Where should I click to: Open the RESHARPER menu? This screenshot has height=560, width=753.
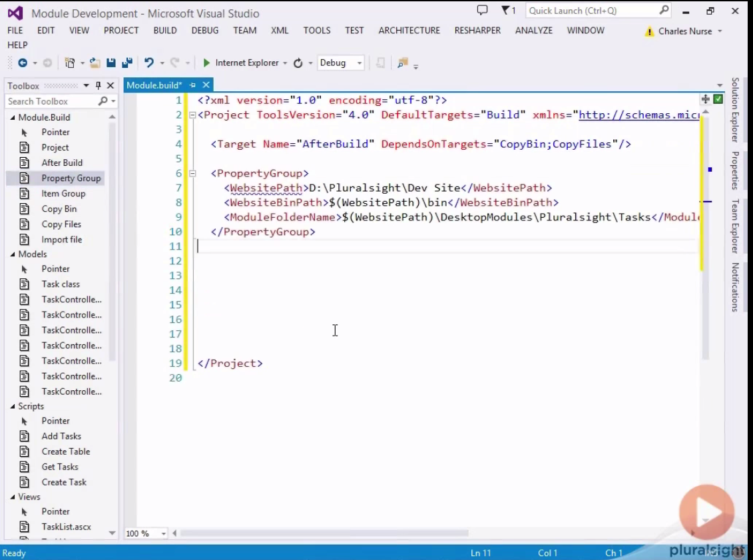pyautogui.click(x=477, y=30)
